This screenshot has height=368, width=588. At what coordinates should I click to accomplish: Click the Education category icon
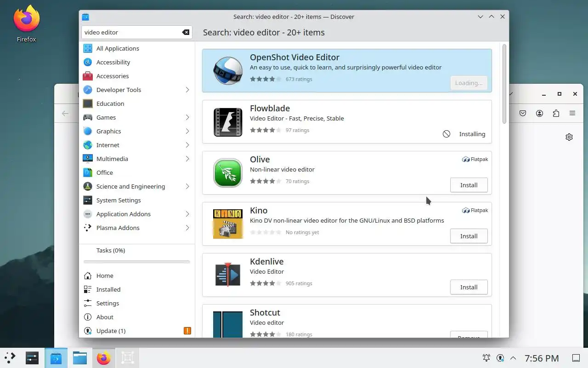[x=88, y=103]
